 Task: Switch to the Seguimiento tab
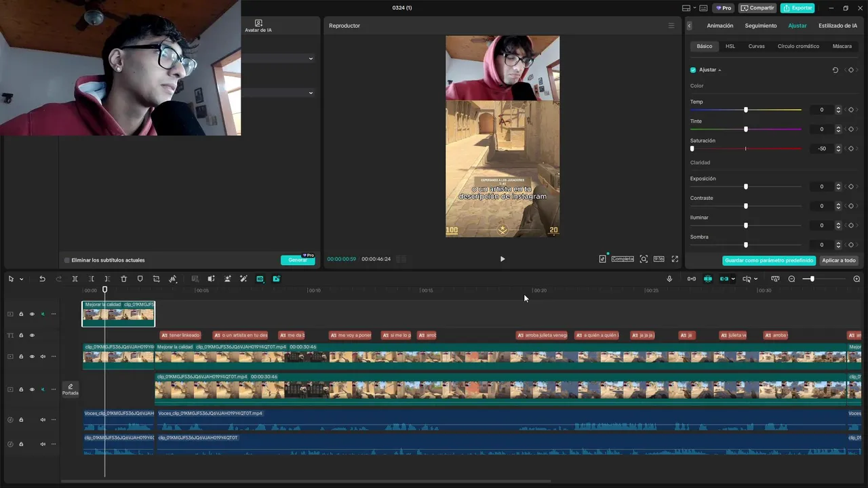761,26
